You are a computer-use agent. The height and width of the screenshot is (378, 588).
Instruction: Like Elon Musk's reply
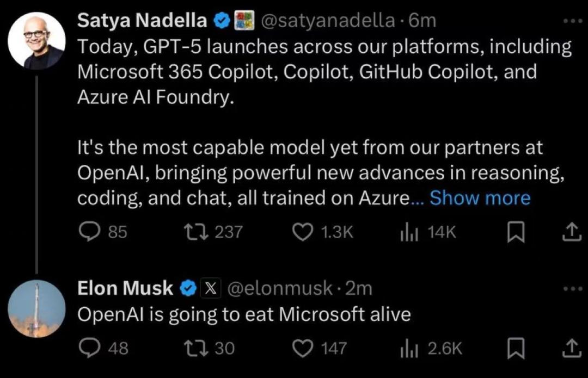click(x=301, y=348)
